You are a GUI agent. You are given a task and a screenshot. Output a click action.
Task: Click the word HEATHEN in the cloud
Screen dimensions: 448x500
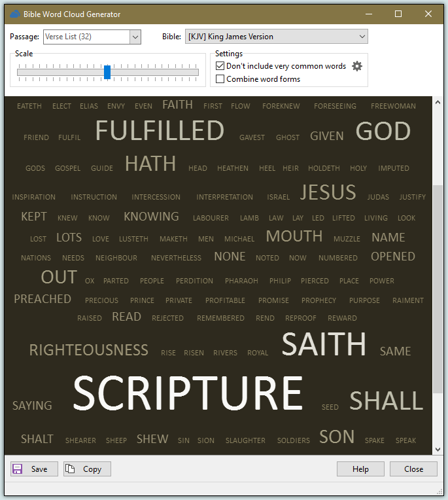(x=233, y=168)
